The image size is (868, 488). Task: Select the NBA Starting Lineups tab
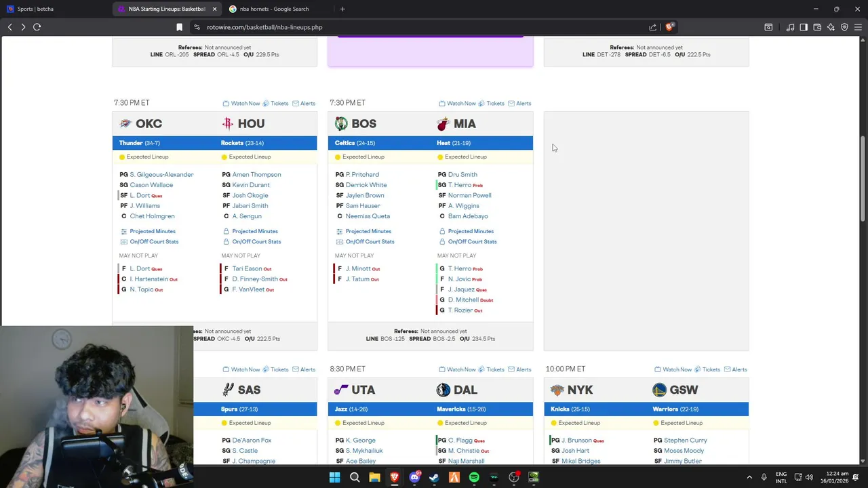pos(167,9)
